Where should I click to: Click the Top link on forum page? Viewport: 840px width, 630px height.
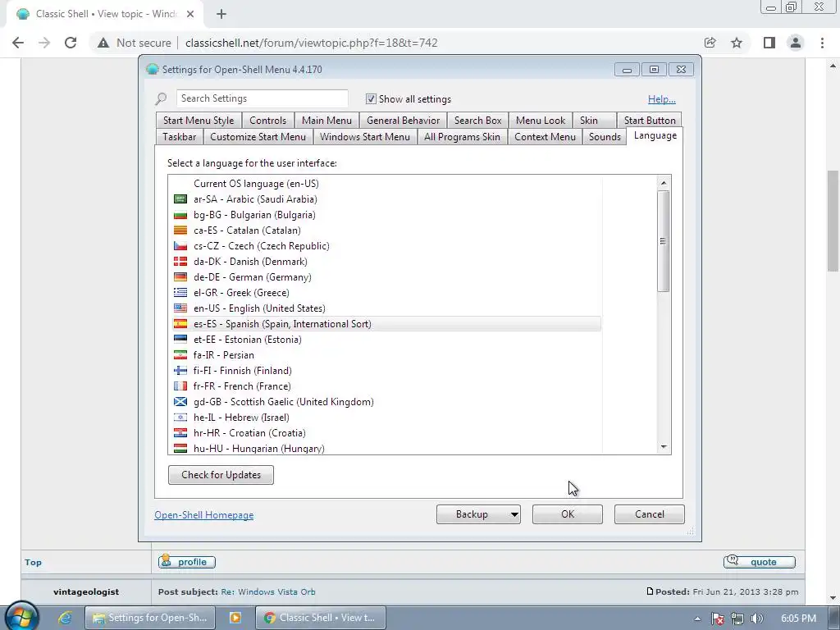33,562
